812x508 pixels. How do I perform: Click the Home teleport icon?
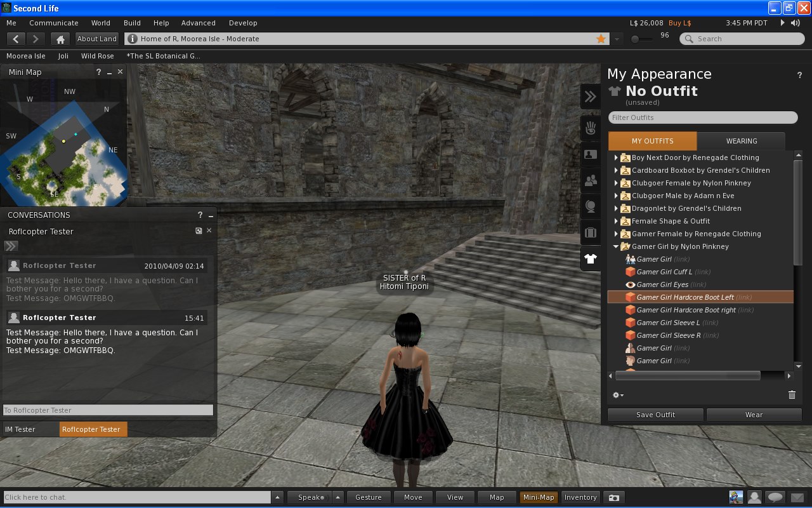(x=60, y=39)
